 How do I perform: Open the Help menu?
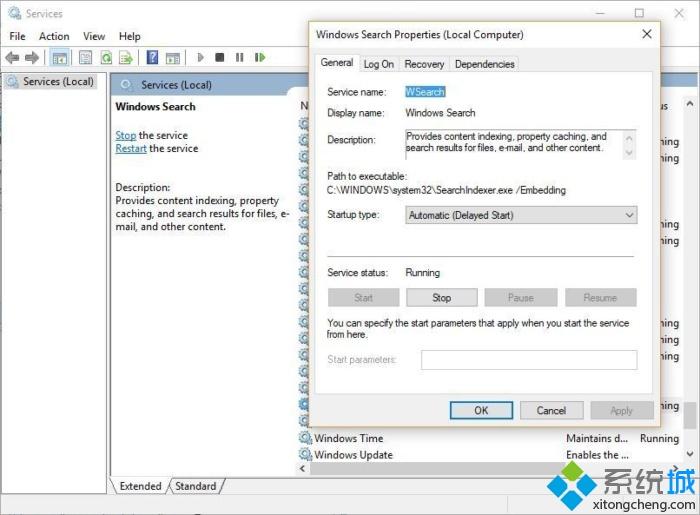129,36
